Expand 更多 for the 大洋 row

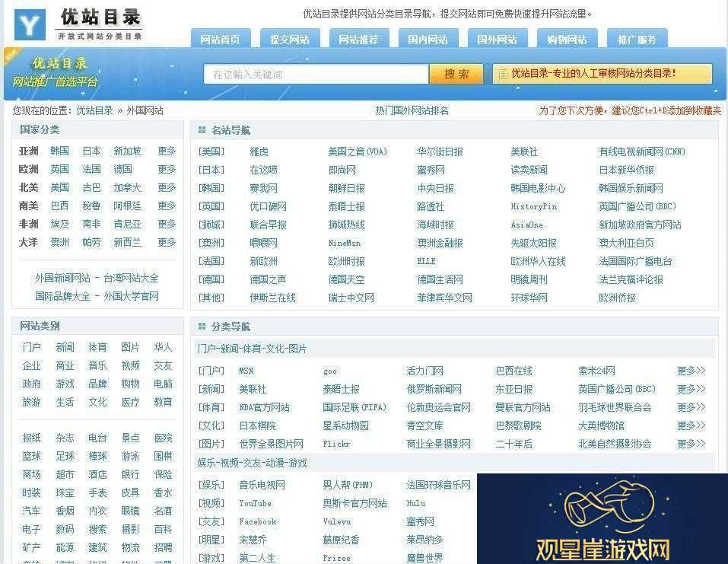167,242
